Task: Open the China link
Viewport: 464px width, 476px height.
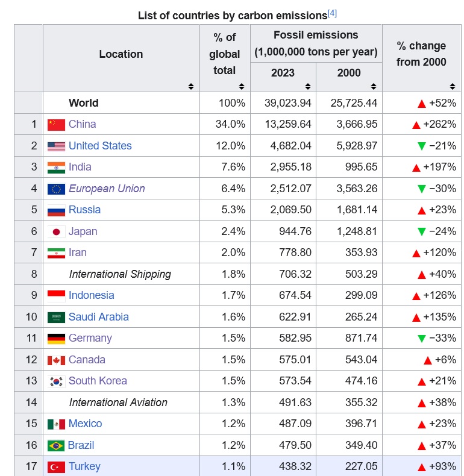Action: pyautogui.click(x=83, y=124)
